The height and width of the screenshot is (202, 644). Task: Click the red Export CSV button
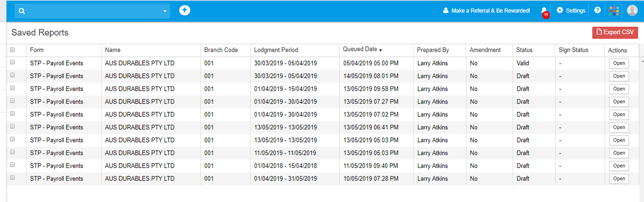615,32
